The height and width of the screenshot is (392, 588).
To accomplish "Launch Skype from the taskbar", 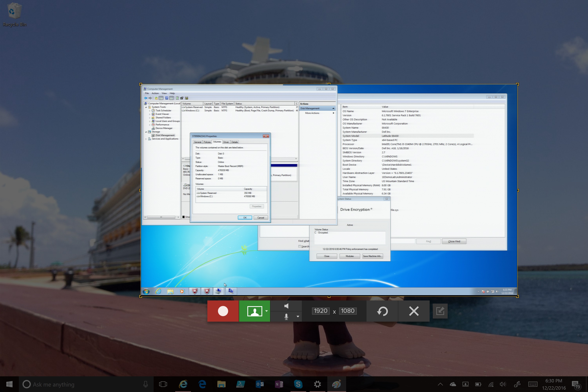I will click(298, 384).
